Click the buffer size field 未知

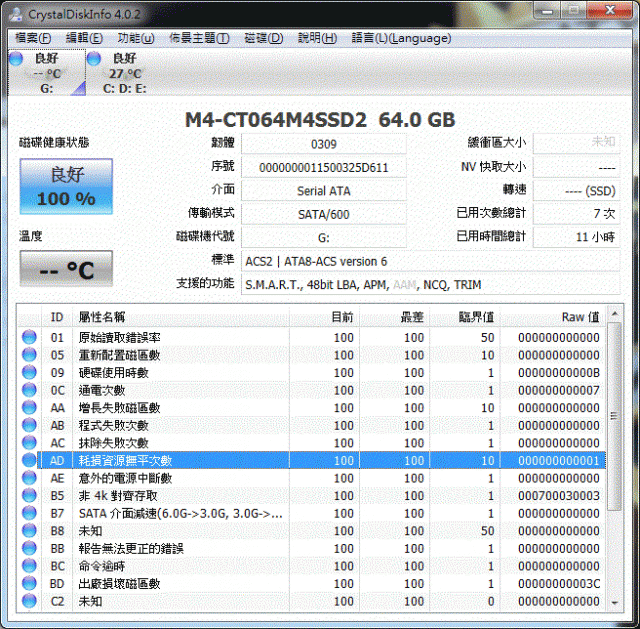click(x=576, y=143)
